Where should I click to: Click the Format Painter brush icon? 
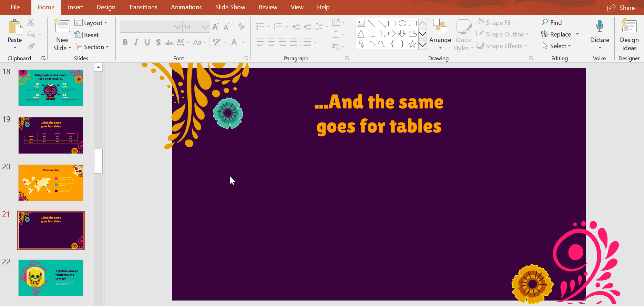click(31, 46)
